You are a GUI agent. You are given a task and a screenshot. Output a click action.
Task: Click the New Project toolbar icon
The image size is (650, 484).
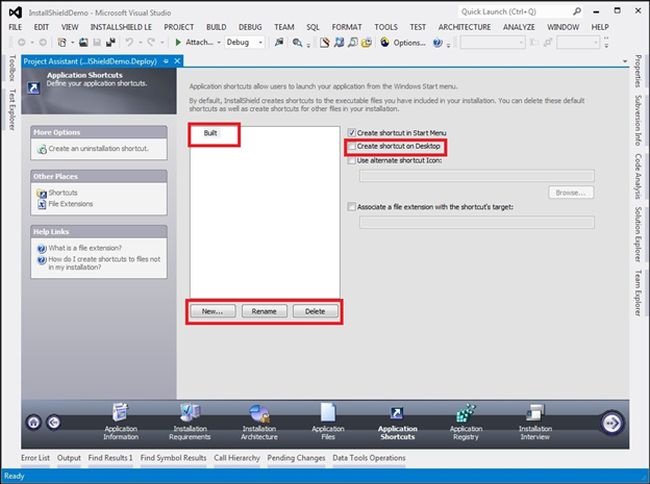point(62,42)
